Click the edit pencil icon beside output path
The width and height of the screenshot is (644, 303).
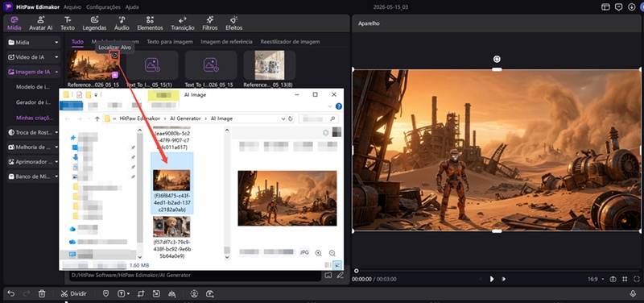coord(340,275)
